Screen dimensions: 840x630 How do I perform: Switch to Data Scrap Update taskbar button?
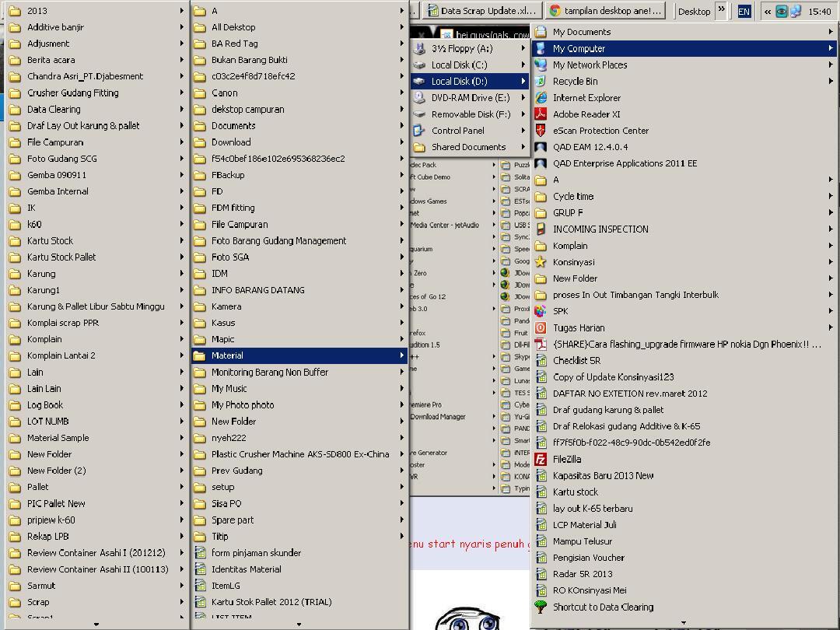click(481, 11)
